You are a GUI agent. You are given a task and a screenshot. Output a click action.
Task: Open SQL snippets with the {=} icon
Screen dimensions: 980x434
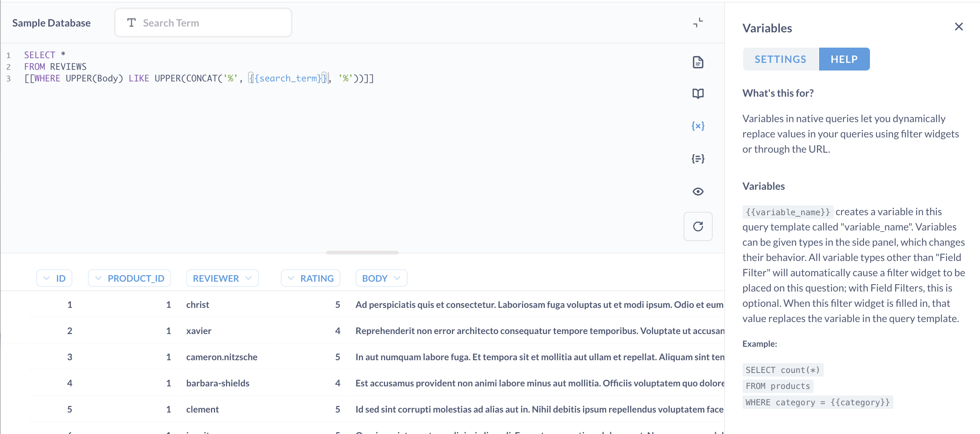pos(698,159)
